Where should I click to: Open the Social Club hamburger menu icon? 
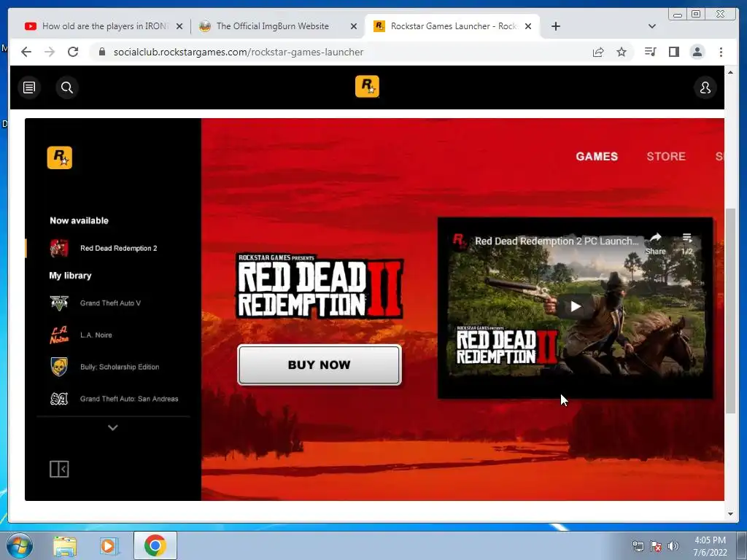(x=29, y=87)
